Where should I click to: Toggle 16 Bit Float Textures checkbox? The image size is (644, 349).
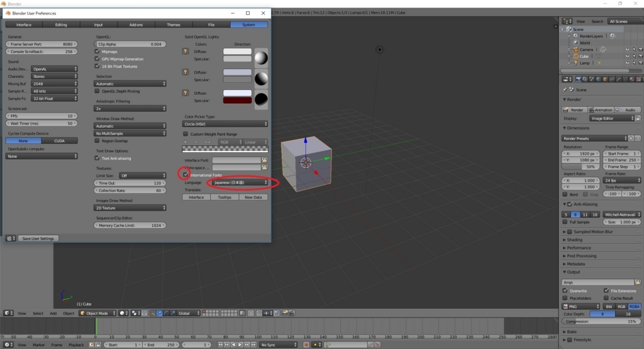[97, 66]
